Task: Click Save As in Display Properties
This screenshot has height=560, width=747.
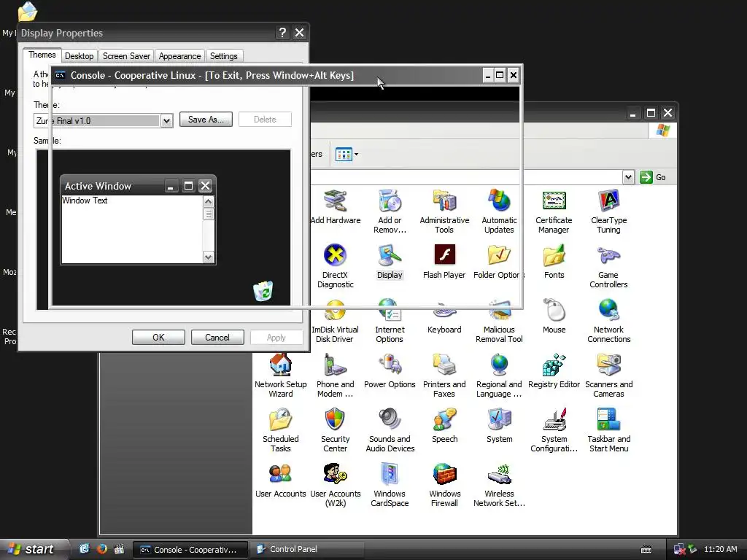Action: pos(206,120)
